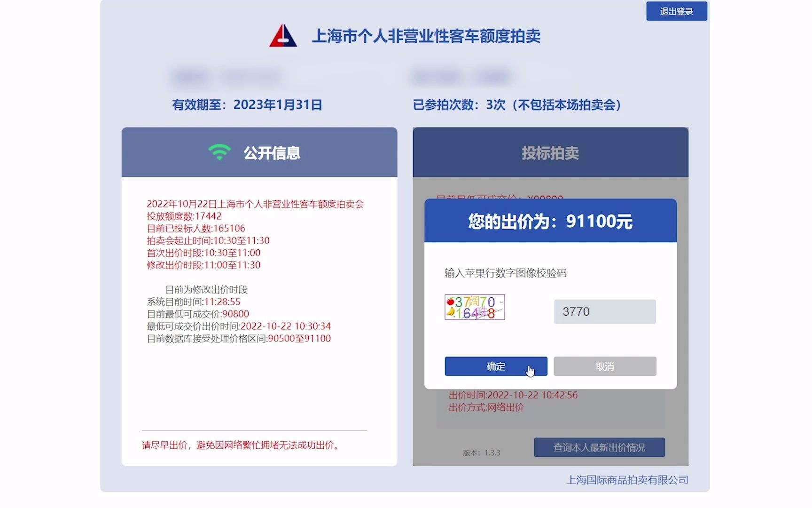The height and width of the screenshot is (508, 812).
Task: Click the title 上海市个人非营业性客车额度拍卖
Action: point(426,36)
